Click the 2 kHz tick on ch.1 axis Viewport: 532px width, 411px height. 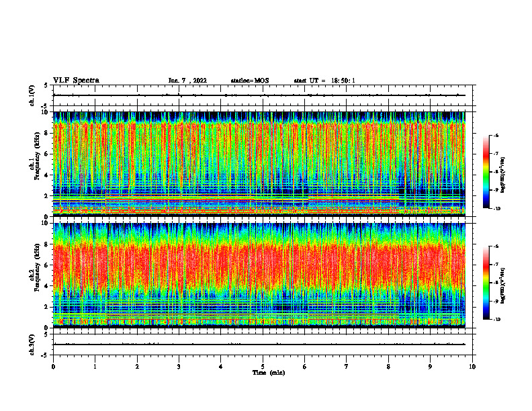(47, 196)
